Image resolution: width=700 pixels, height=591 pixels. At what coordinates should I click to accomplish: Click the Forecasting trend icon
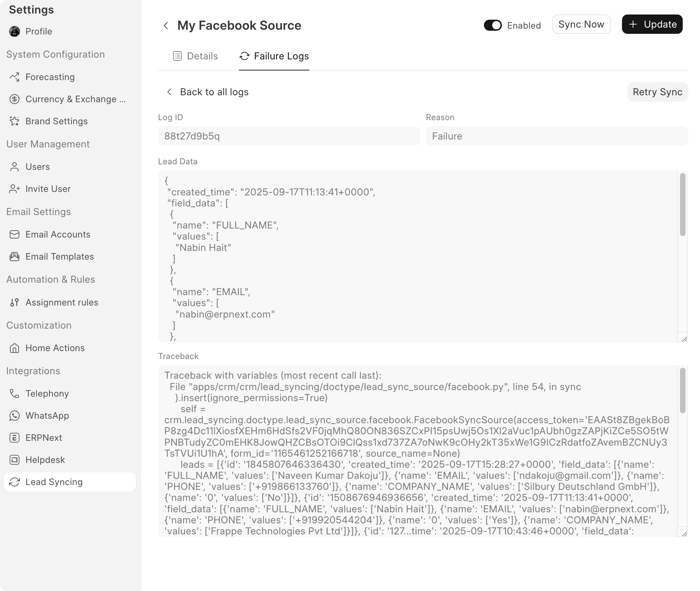click(14, 77)
